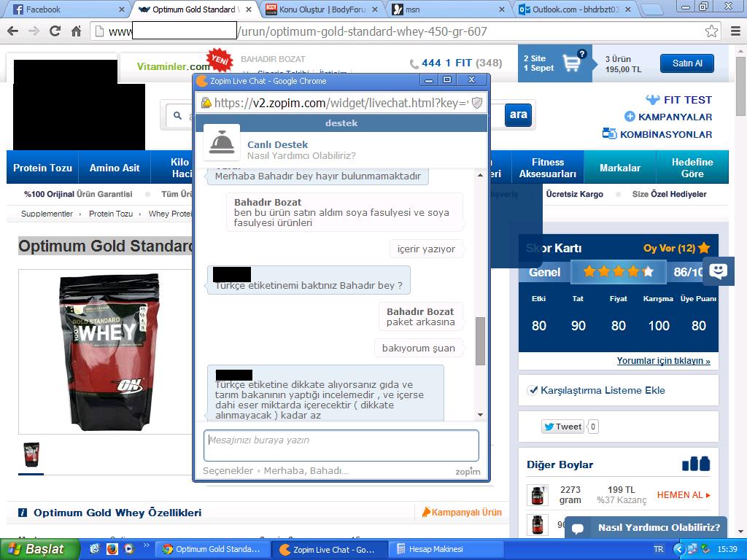747x560 pixels.
Task: Switch to the Outlook.com tab
Action: click(x=576, y=9)
